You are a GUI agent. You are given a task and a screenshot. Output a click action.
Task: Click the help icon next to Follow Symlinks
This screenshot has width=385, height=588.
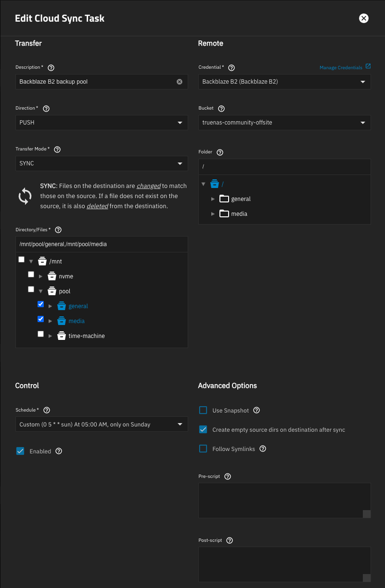pyautogui.click(x=263, y=449)
